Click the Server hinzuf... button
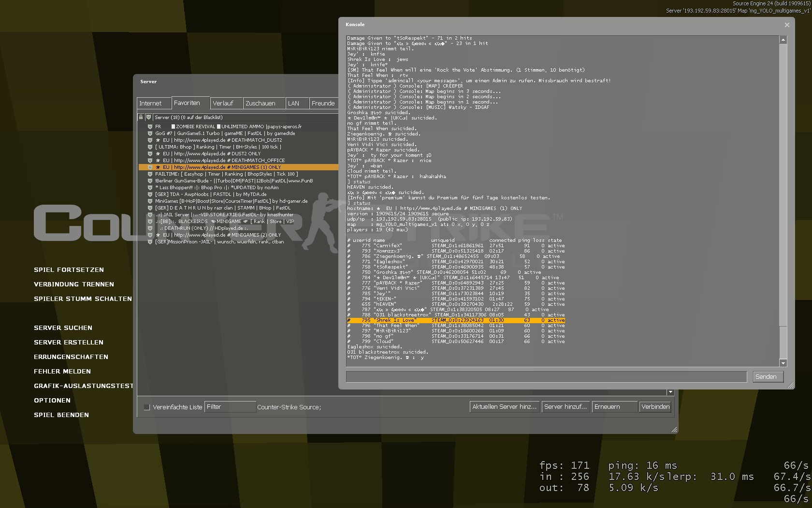Screen dimensions: 812x508 point(565,407)
